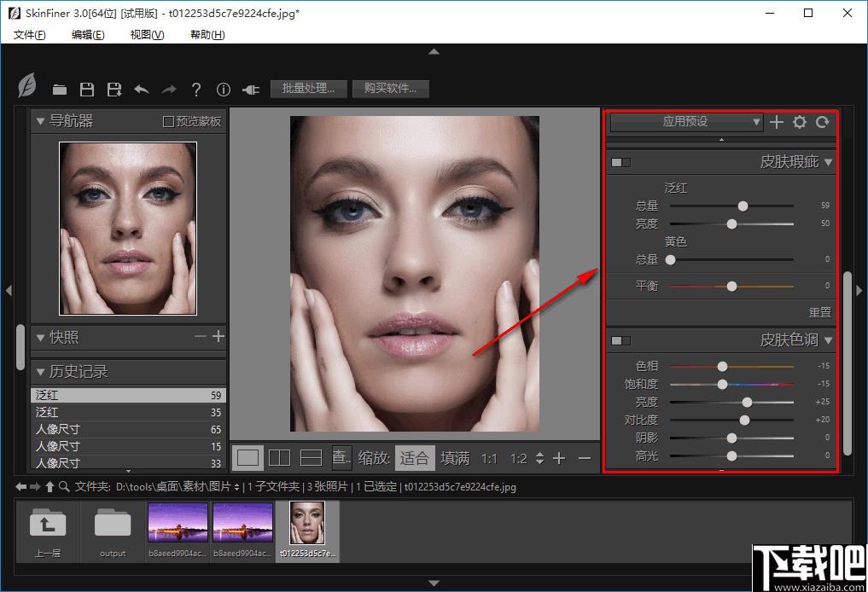
Task: Click the folder search magnifier icon
Action: 64,487
